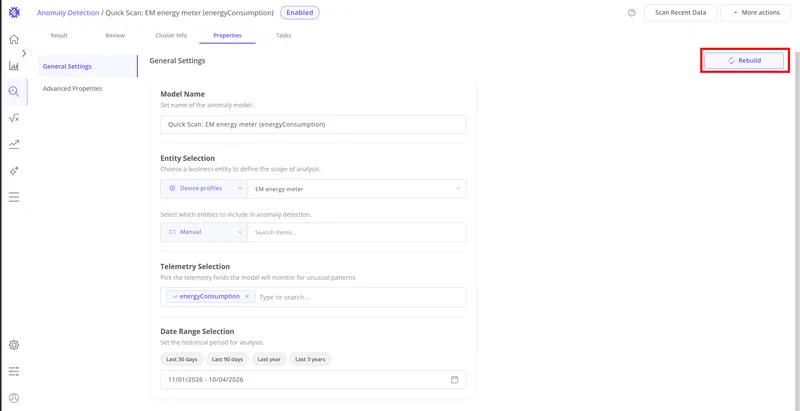This screenshot has width=800, height=411.
Task: Open the trend line prediction icon
Action: pos(14,144)
